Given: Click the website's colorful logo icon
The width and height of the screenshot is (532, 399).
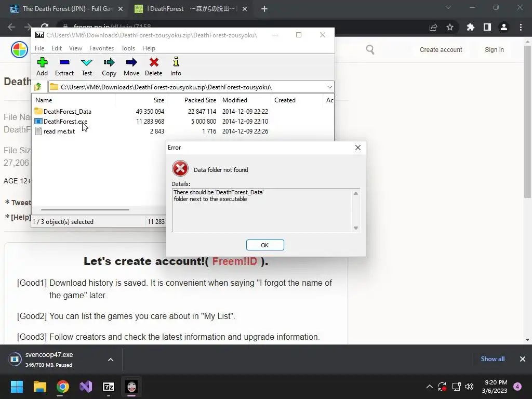Looking at the screenshot, I should 19,50.
